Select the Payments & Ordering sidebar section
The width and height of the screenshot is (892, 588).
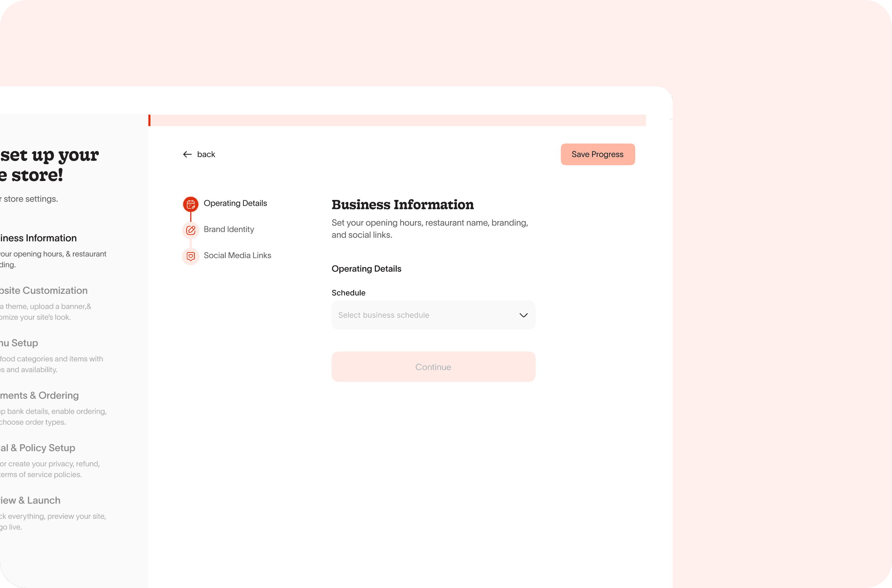[x=39, y=395]
